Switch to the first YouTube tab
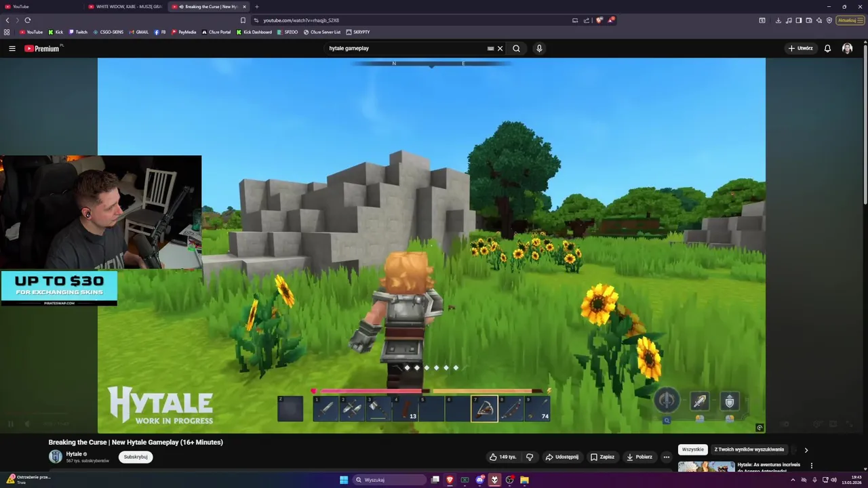868x488 pixels. pyautogui.click(x=41, y=7)
